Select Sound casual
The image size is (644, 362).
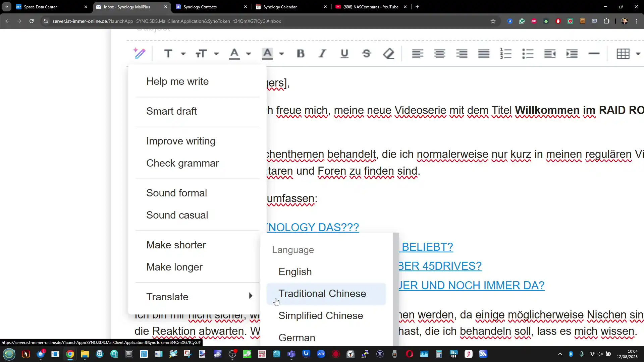pos(197,215)
